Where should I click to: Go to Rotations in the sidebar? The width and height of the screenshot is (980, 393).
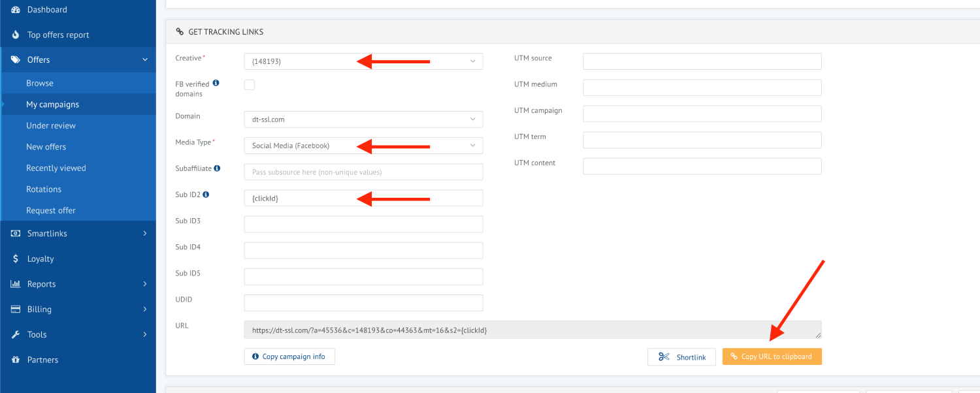click(44, 189)
